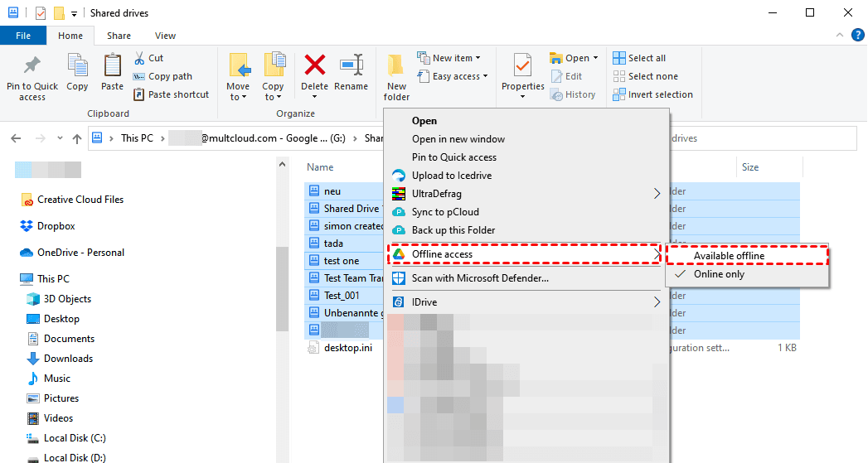Open the New item dropdown

pos(449,58)
